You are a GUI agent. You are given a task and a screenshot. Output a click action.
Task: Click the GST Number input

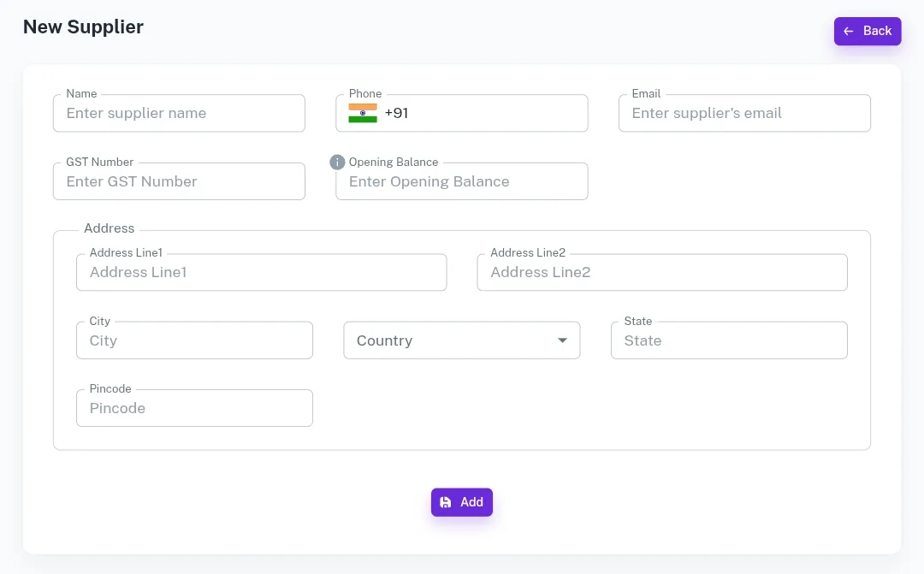(179, 181)
